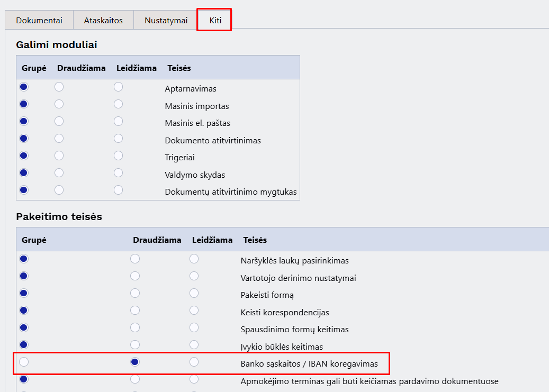
Task: Allow Trigeriai module via Leidžiama radio
Action: click(118, 156)
